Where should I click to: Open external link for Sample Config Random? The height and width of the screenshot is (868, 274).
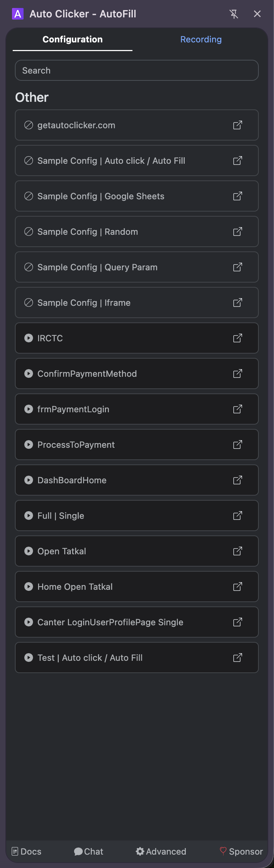pyautogui.click(x=238, y=231)
